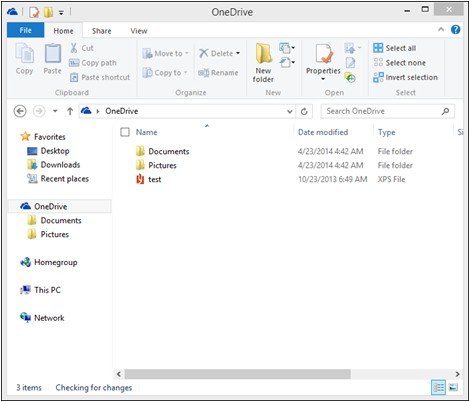The height and width of the screenshot is (402, 470).
Task: Sort by the Type column header
Action: pyautogui.click(x=387, y=132)
